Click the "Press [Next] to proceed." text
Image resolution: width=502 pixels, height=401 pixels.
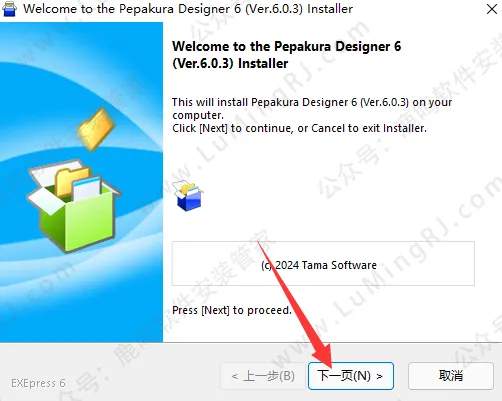pyautogui.click(x=232, y=310)
